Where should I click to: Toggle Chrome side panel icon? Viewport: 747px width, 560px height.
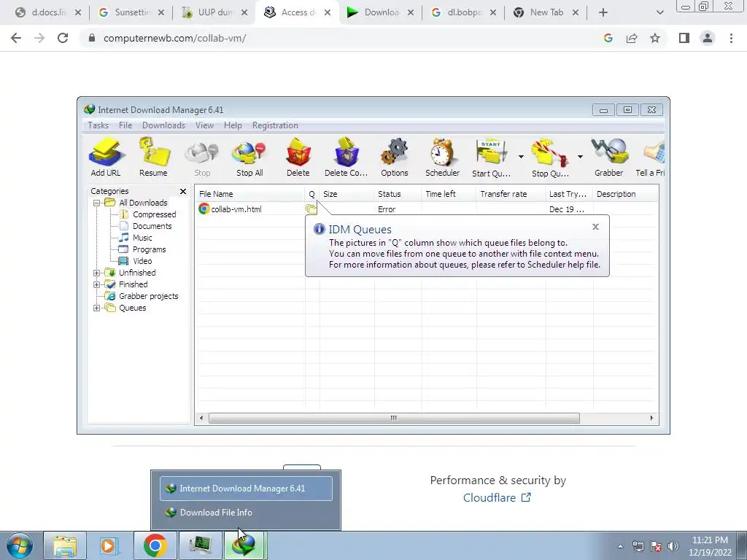click(x=684, y=38)
